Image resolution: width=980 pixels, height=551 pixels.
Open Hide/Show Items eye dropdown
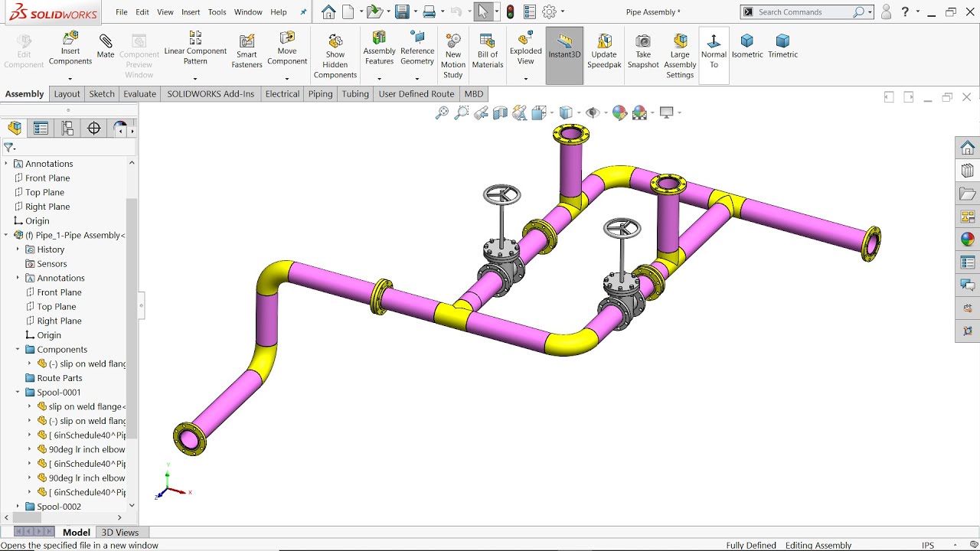tap(604, 113)
